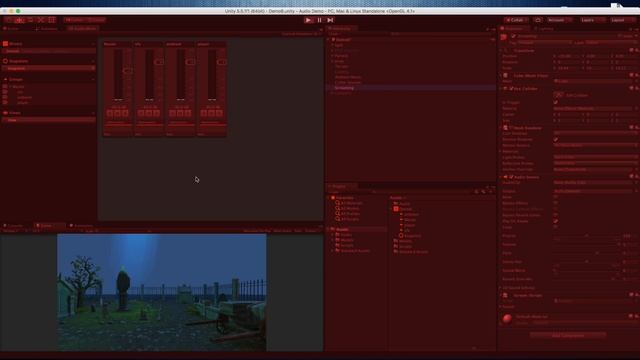The height and width of the screenshot is (360, 640).
Task: Switch to the Audio Mixer tab
Action: click(x=82, y=29)
